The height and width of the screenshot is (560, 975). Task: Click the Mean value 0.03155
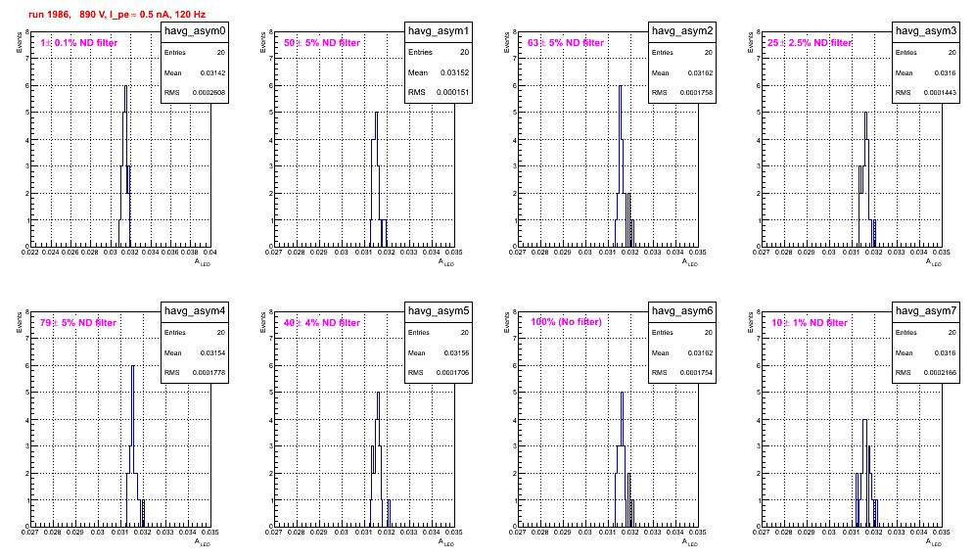pos(456,352)
